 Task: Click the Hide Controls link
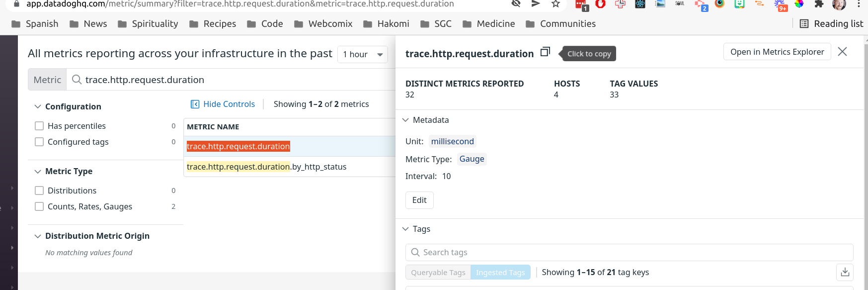coord(229,104)
